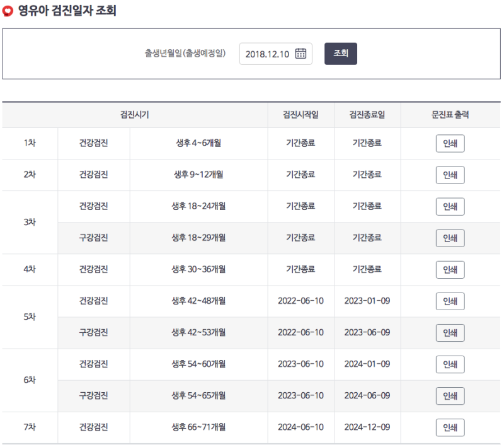
Task: Print 5차 구강검진 생후 42~53개월 form
Action: click(x=450, y=332)
